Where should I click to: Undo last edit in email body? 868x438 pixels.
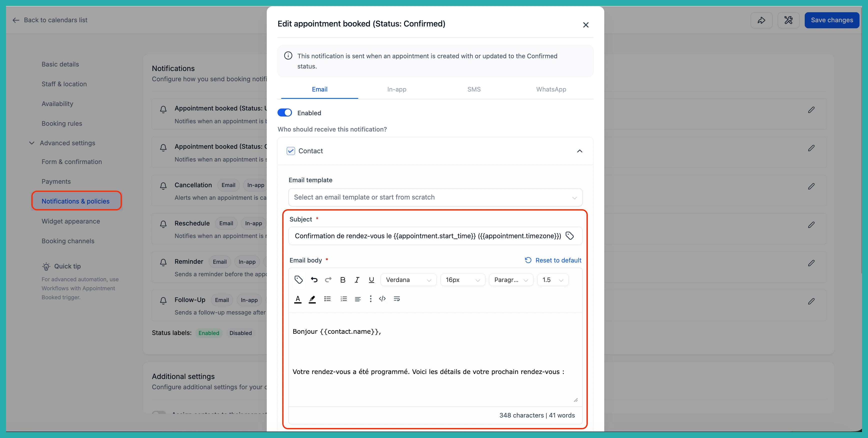tap(314, 280)
